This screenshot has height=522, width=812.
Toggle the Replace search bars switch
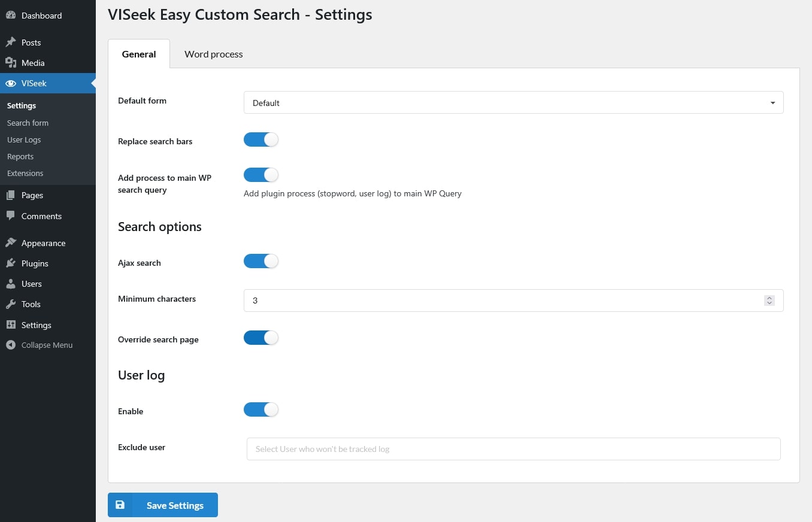pyautogui.click(x=261, y=140)
